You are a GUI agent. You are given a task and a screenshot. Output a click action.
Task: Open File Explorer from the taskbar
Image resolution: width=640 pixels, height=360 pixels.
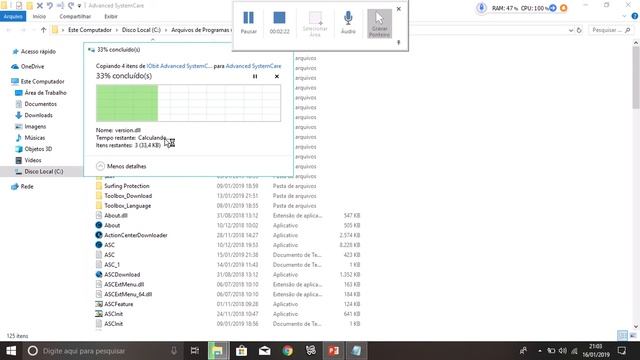218,351
